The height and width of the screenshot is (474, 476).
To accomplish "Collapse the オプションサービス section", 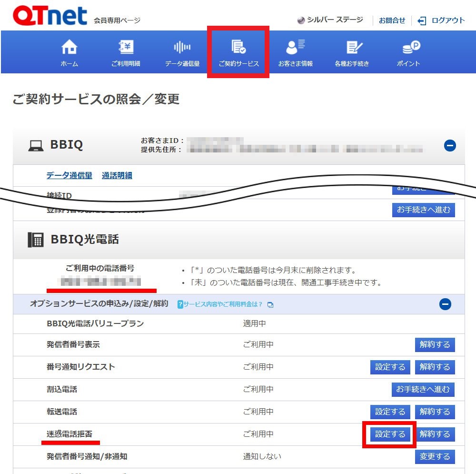I will pos(445,304).
